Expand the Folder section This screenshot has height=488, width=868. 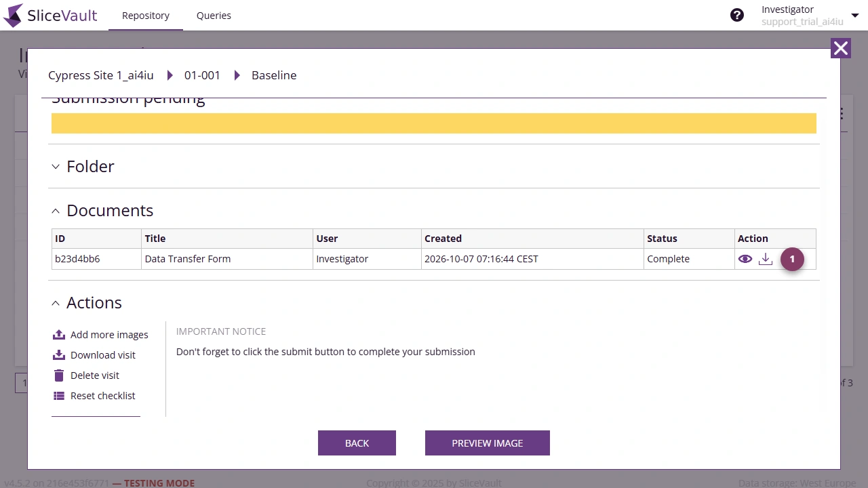click(56, 167)
